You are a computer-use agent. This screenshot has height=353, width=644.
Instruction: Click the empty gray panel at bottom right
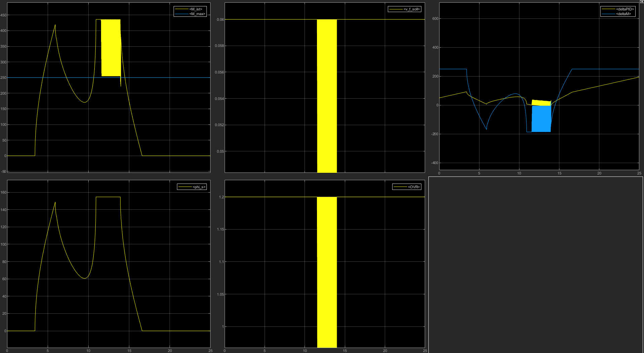[536, 264]
